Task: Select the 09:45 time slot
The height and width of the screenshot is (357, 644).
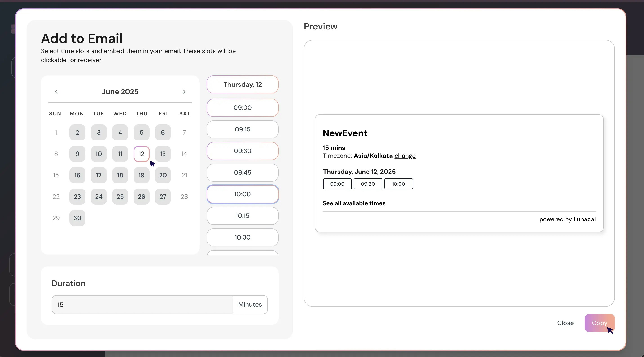Action: click(242, 172)
